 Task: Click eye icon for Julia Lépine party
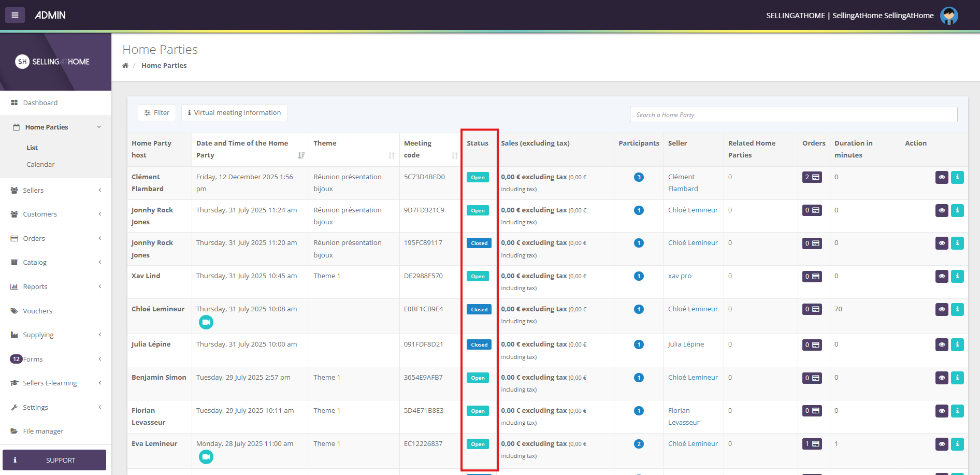click(942, 344)
